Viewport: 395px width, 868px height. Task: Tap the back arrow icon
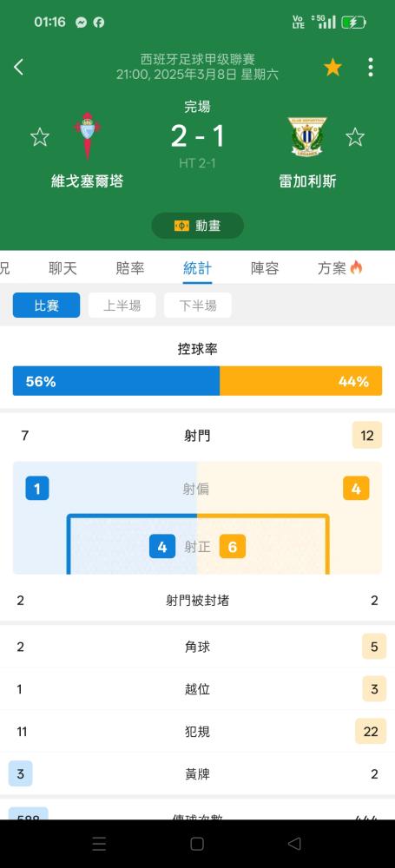(x=18, y=68)
